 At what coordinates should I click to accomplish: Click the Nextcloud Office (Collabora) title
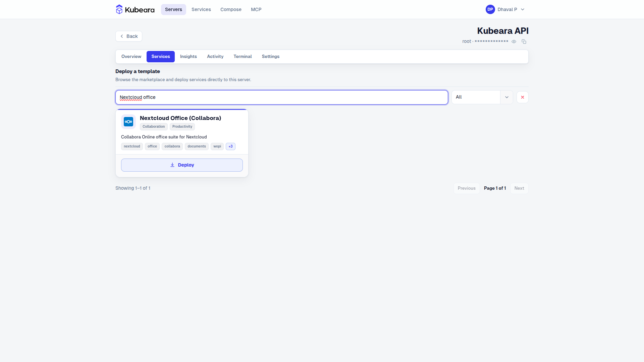(x=180, y=118)
